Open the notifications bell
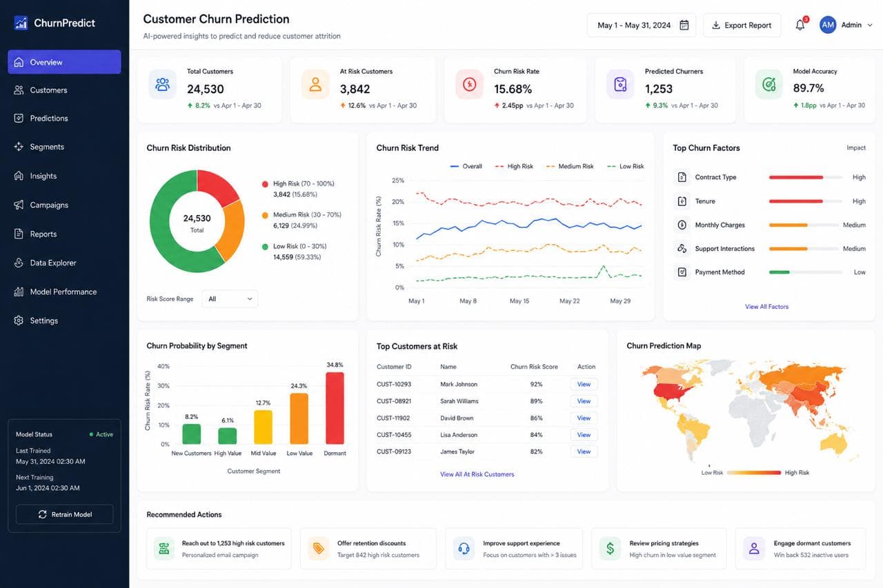Viewport: 883px width, 588px height. coord(800,25)
